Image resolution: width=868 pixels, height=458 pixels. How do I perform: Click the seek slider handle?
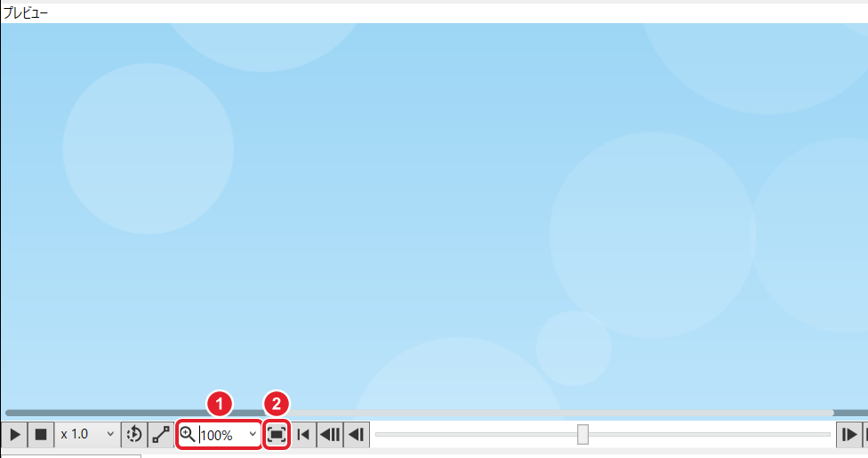coord(583,434)
